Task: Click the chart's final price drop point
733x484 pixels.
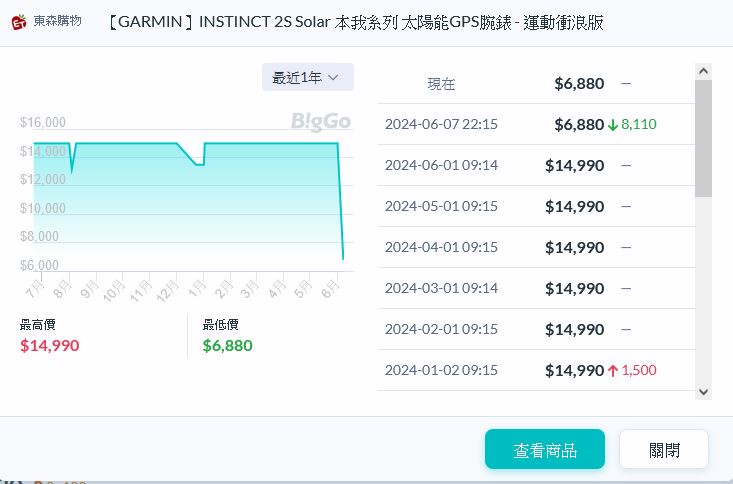Action: 343,258
